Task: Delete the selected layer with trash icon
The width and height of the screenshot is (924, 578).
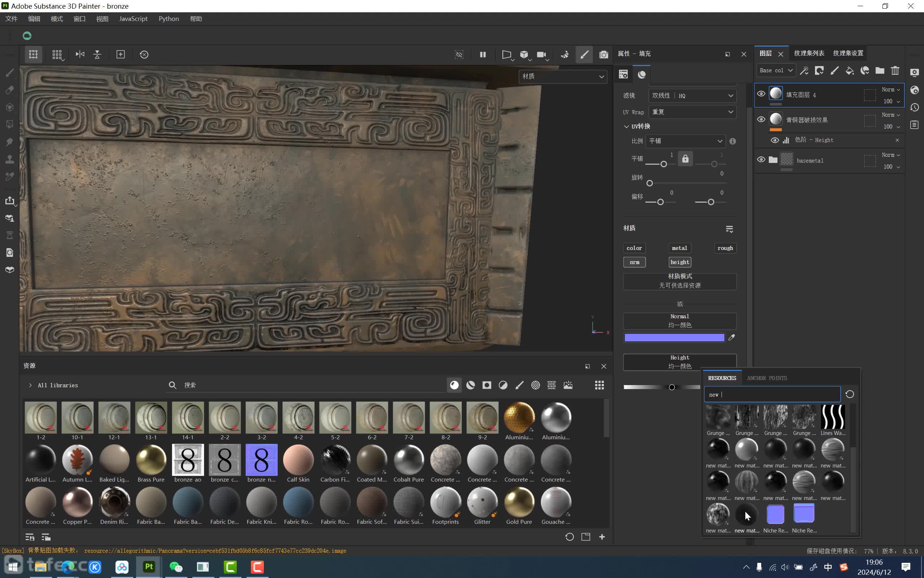Action: (895, 70)
